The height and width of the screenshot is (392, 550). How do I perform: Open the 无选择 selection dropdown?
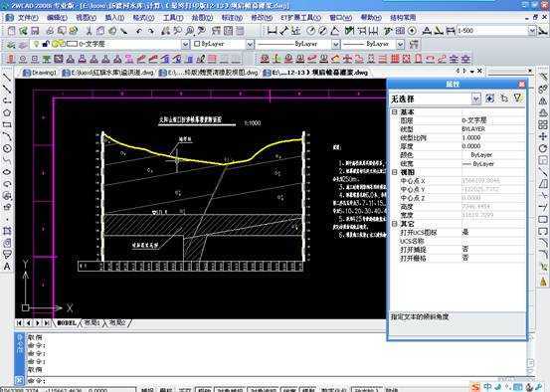click(x=475, y=98)
